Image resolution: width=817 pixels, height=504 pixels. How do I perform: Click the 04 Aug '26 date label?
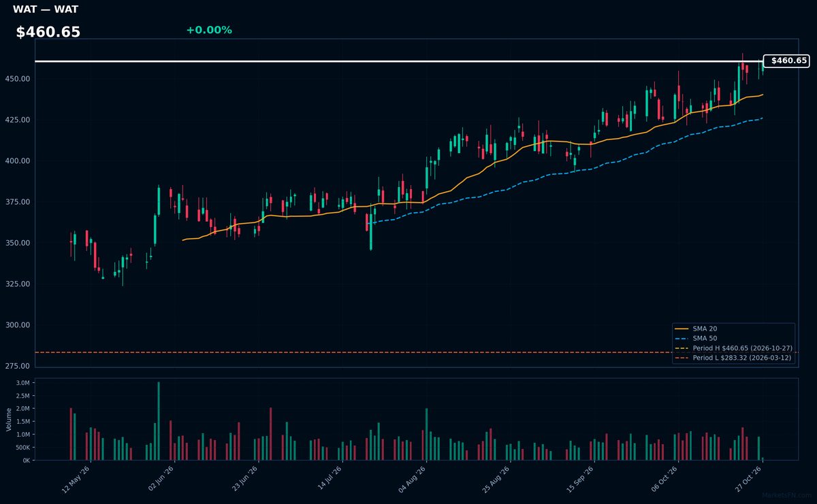coord(413,479)
